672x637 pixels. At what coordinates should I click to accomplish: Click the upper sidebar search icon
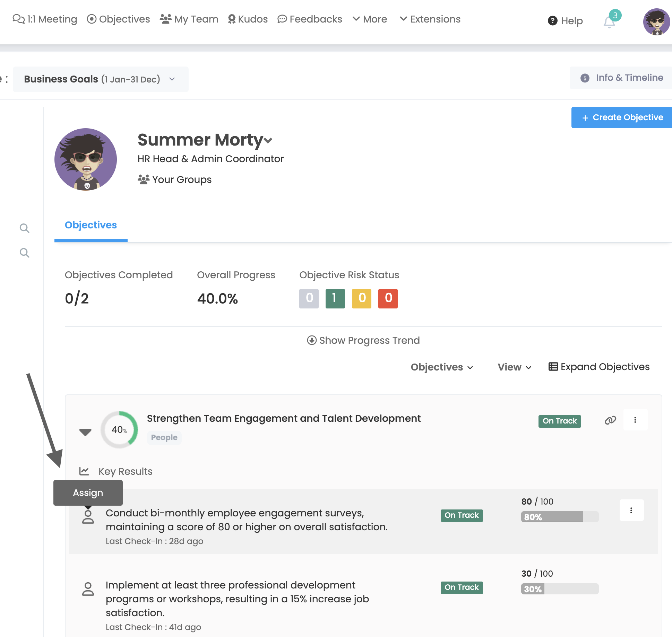point(24,228)
